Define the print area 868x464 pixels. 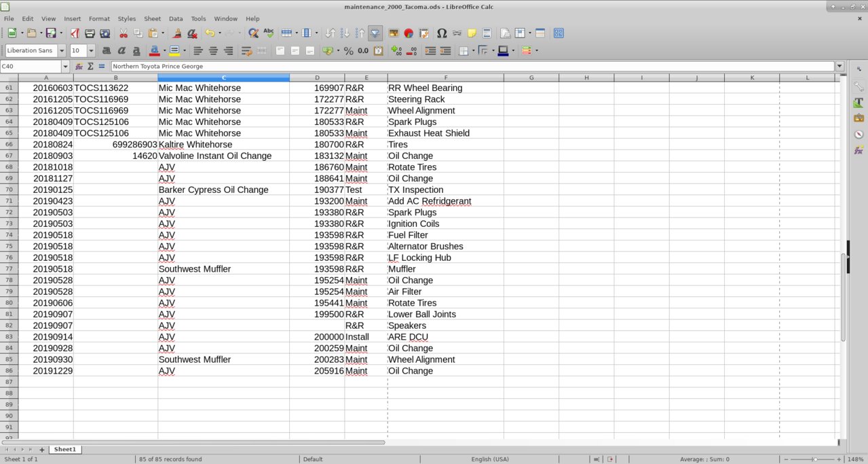point(505,33)
